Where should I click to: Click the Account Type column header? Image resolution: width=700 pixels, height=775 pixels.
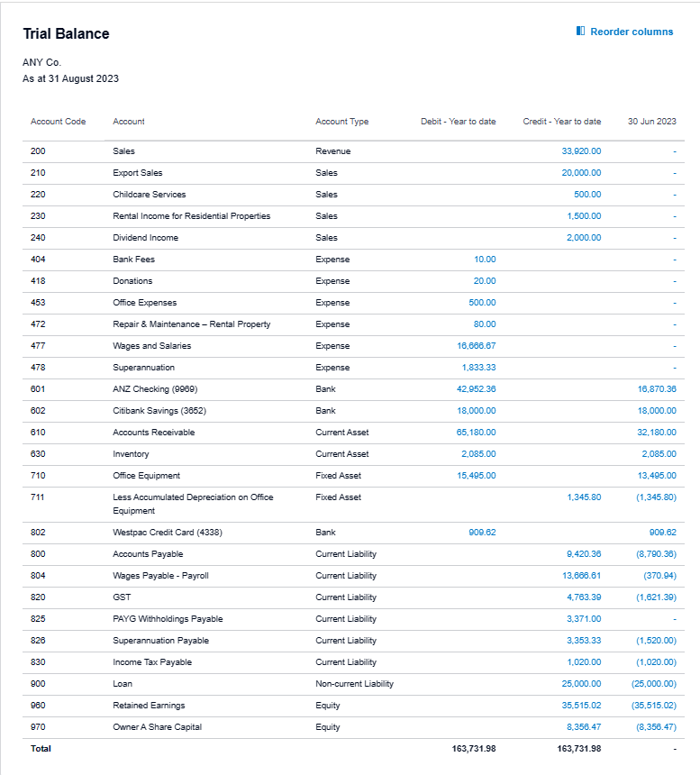pos(342,122)
